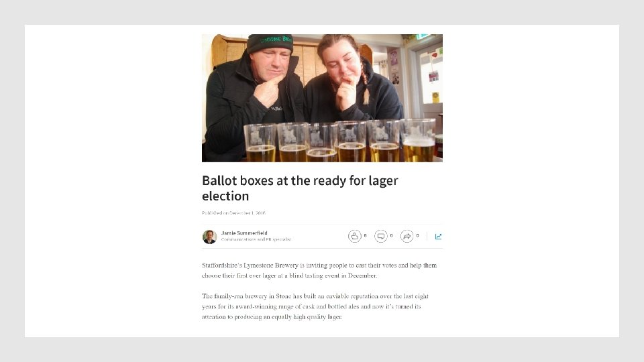Click the headline 'Ballot boxes at the ready'
Viewport: 644px width, 362px height.
point(300,188)
